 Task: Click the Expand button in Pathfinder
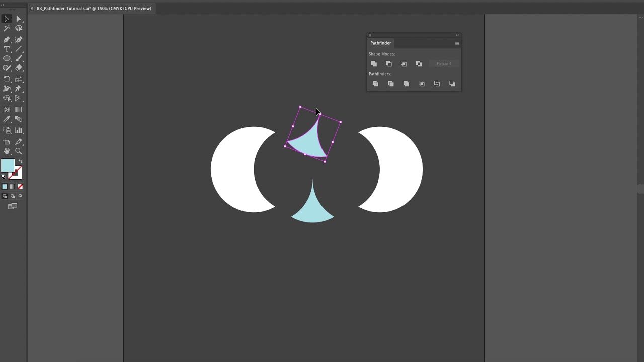click(x=444, y=64)
